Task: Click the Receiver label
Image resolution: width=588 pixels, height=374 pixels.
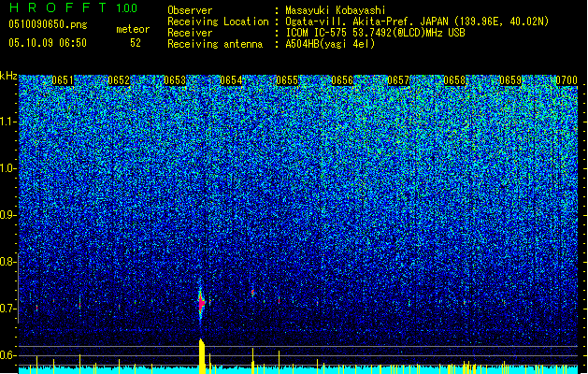Action: tap(190, 33)
